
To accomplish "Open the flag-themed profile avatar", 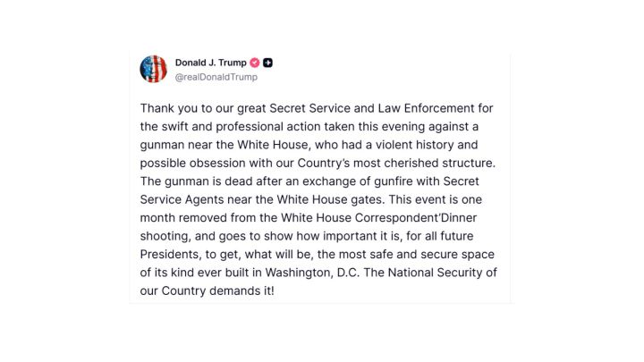I will [x=153, y=69].
